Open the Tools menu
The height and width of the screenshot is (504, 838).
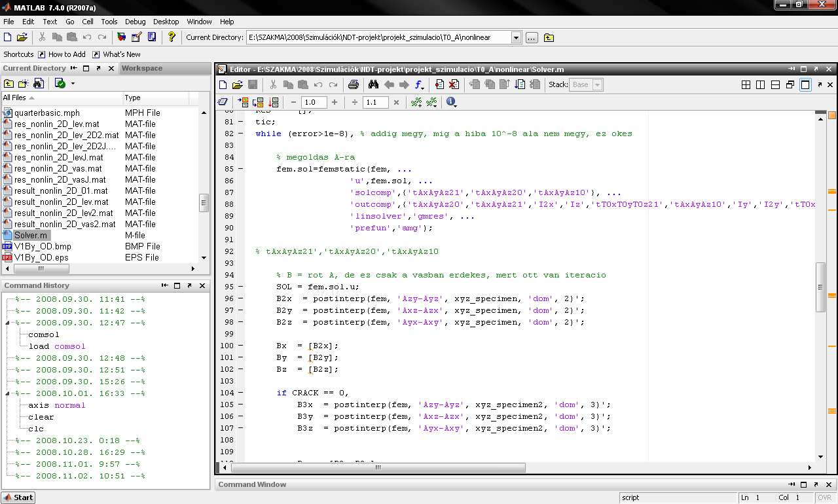[x=109, y=22]
